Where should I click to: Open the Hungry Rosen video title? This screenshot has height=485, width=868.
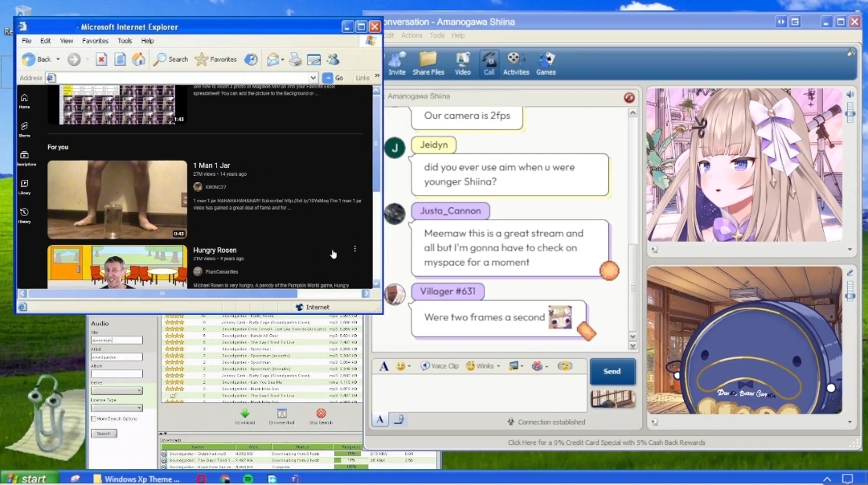tap(215, 250)
